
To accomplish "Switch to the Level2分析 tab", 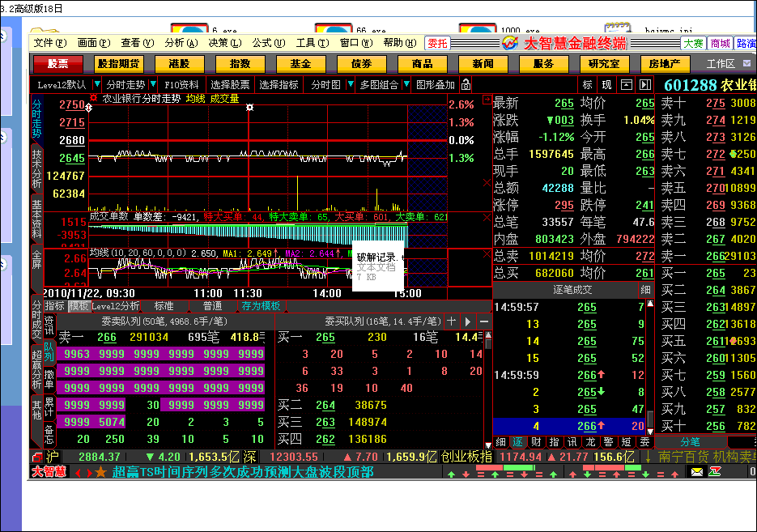I will [x=116, y=306].
